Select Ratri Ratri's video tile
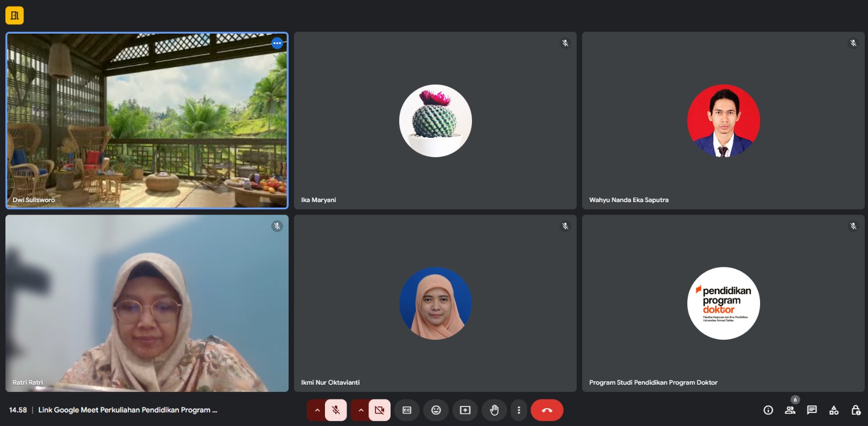868x426 pixels. [x=147, y=304]
